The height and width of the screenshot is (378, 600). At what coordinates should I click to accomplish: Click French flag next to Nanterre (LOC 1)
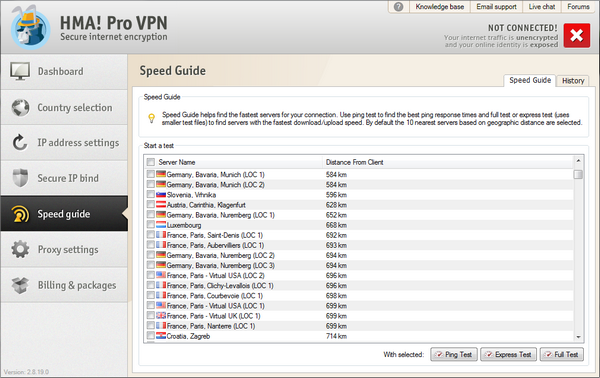point(161,326)
